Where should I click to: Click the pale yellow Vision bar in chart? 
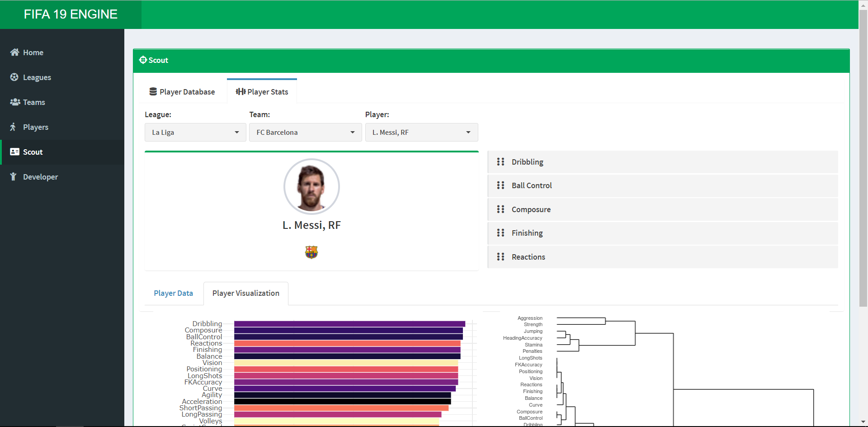click(x=346, y=363)
